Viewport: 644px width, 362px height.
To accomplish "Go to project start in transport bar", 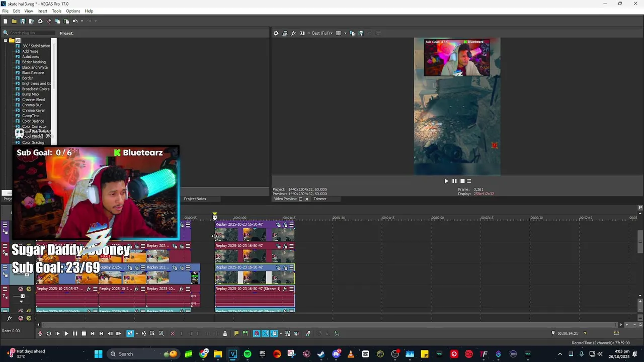I will tap(93, 333).
